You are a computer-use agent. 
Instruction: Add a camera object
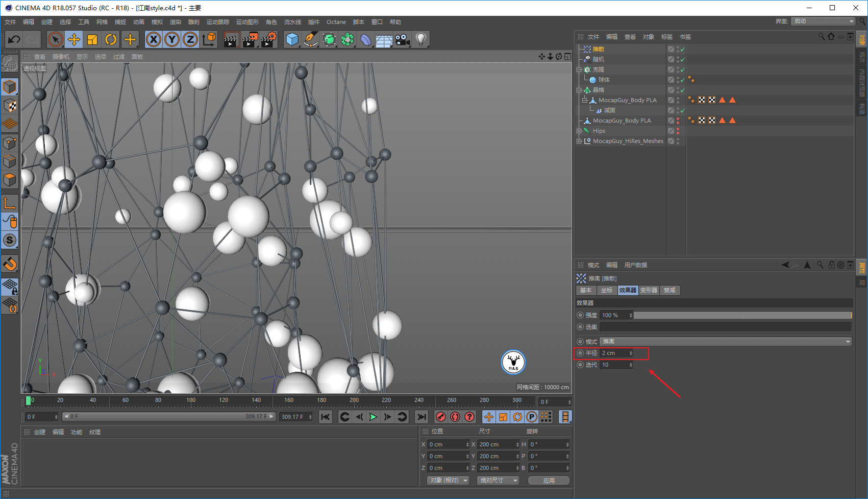402,39
